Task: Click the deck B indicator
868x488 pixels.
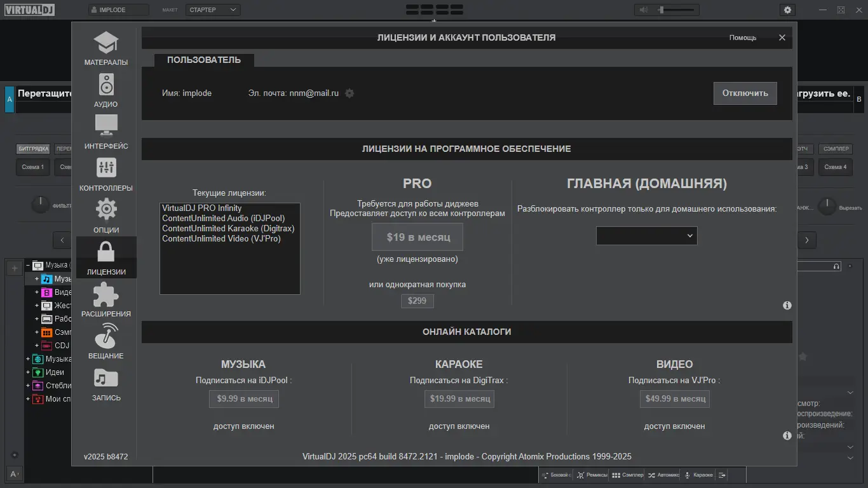Action: pyautogui.click(x=859, y=100)
